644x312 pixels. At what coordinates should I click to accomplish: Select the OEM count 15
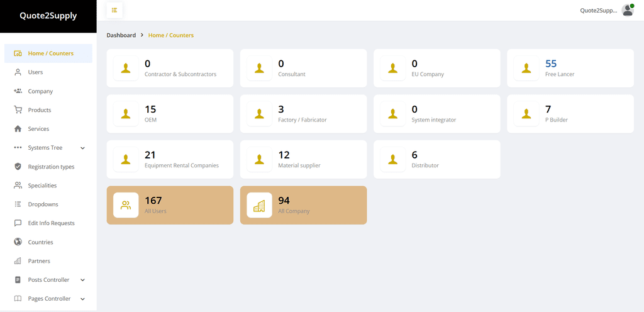click(x=150, y=109)
